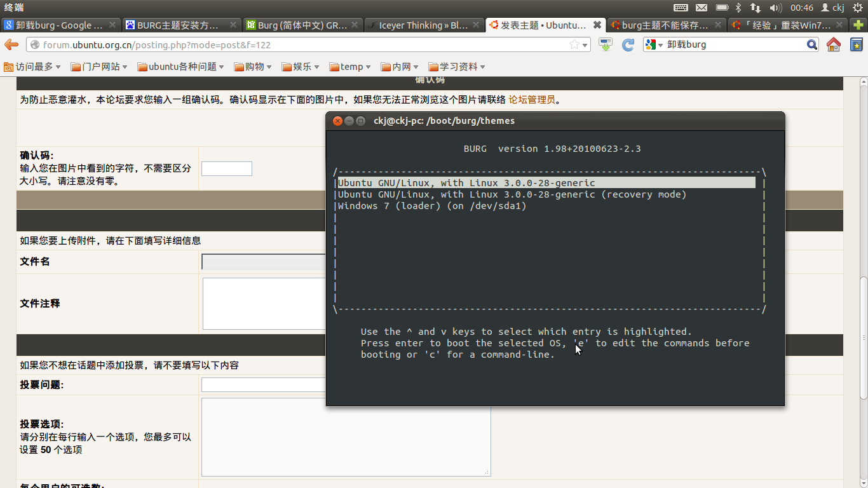Click the 文件名 file name field
Image resolution: width=868 pixels, height=488 pixels.
pos(264,262)
